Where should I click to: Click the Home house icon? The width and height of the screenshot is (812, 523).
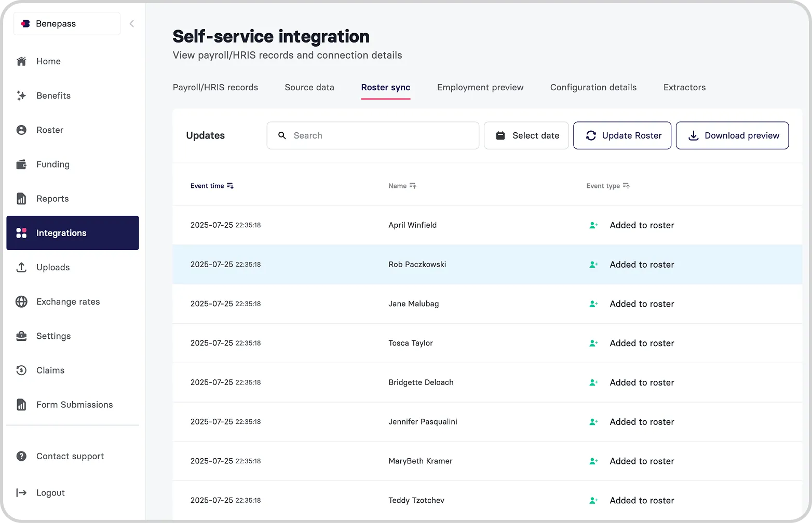[21, 61]
